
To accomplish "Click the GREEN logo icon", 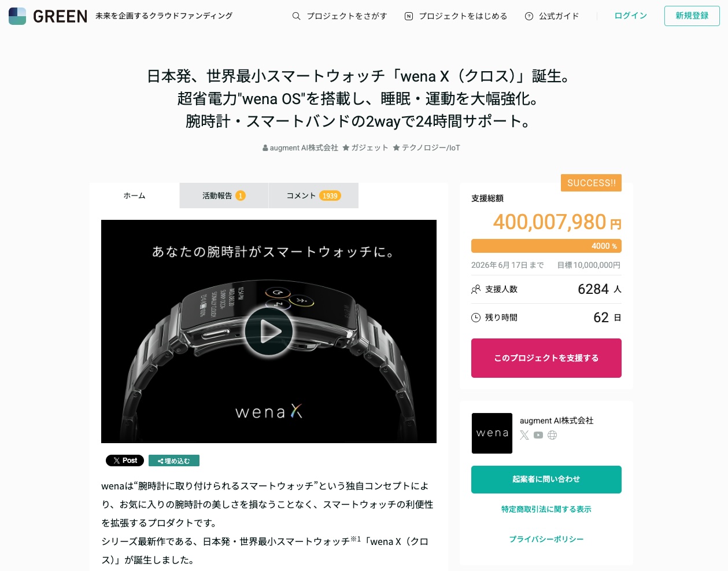I will click(17, 16).
